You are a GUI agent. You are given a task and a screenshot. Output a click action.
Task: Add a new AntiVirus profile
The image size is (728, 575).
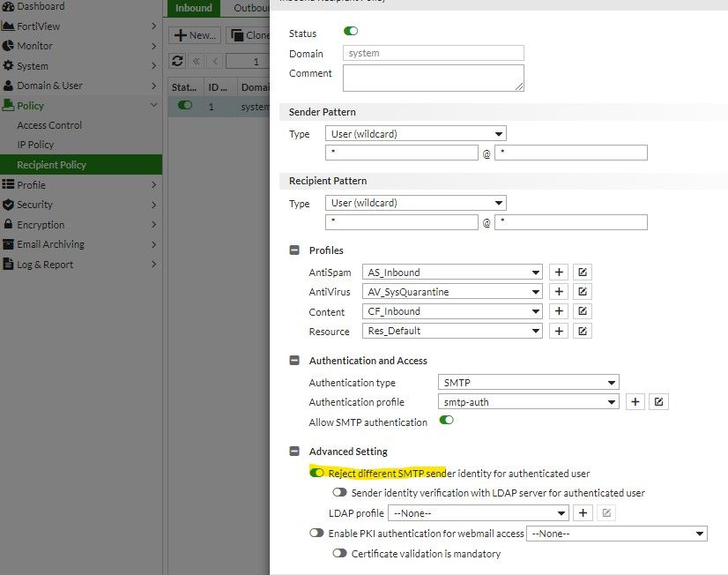point(559,292)
